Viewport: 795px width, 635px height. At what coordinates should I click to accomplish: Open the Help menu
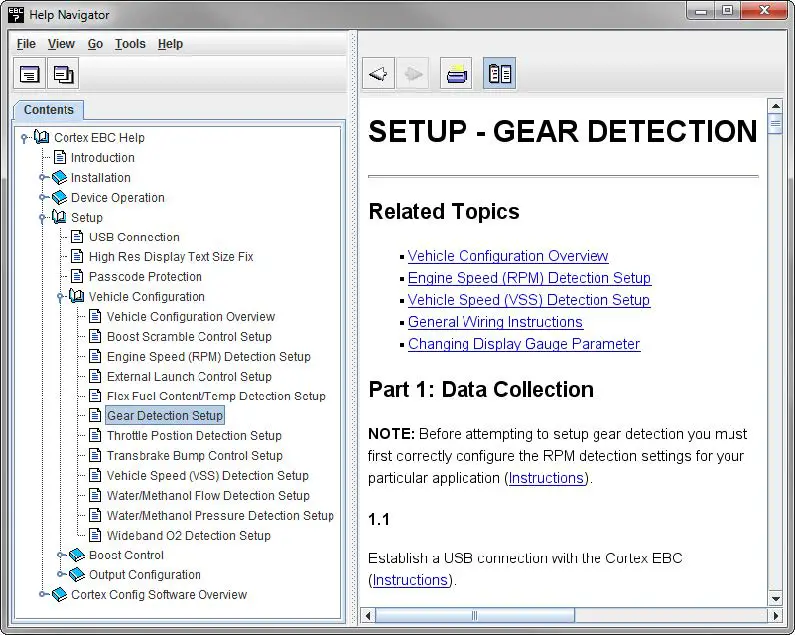170,44
